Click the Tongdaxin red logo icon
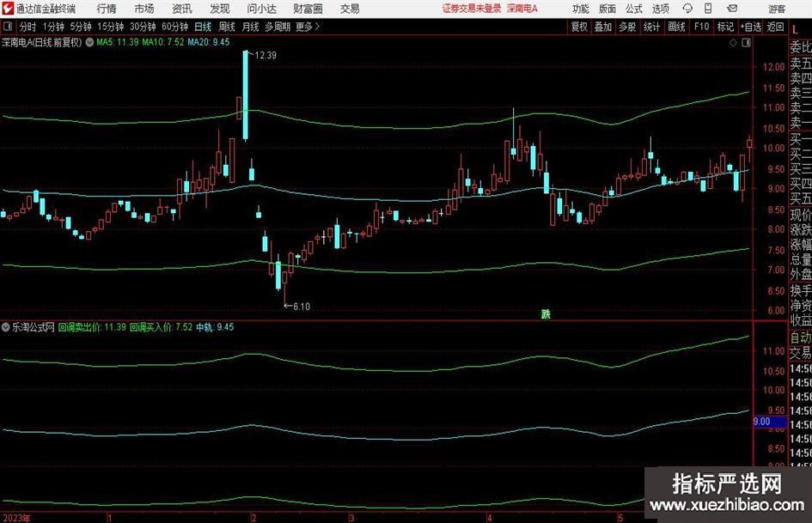Viewport: 812px width, 523px height. pyautogui.click(x=8, y=9)
